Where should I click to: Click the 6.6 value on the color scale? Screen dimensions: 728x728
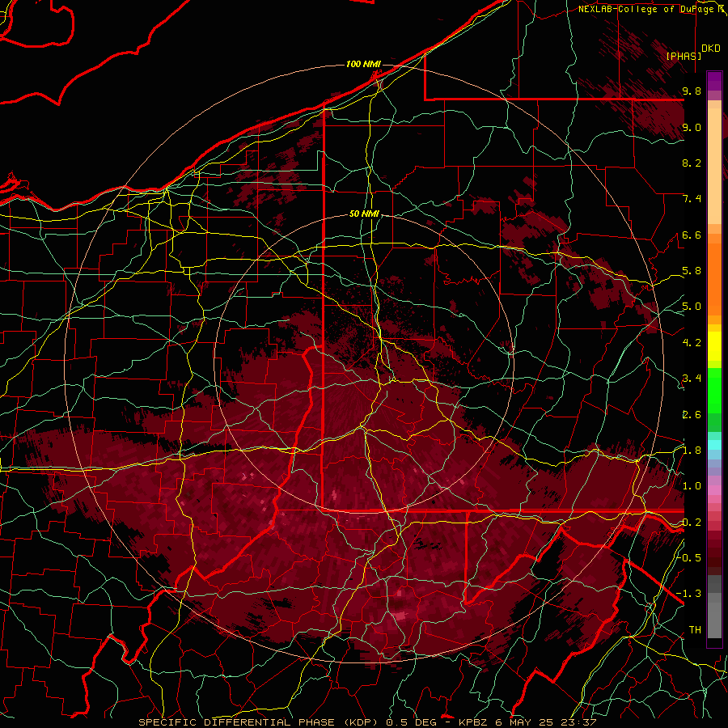click(x=692, y=235)
